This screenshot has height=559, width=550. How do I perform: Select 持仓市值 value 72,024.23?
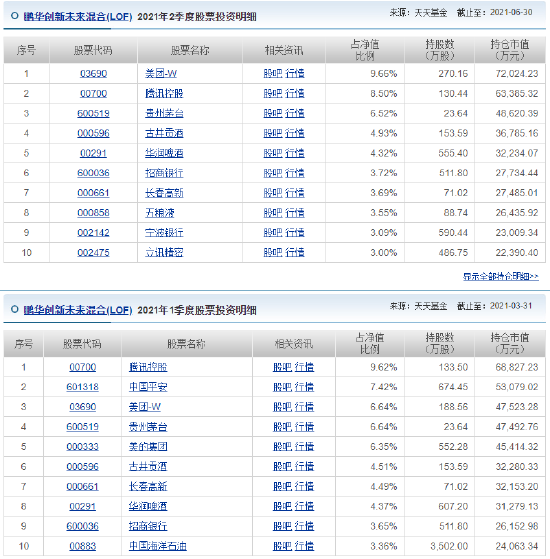(517, 73)
